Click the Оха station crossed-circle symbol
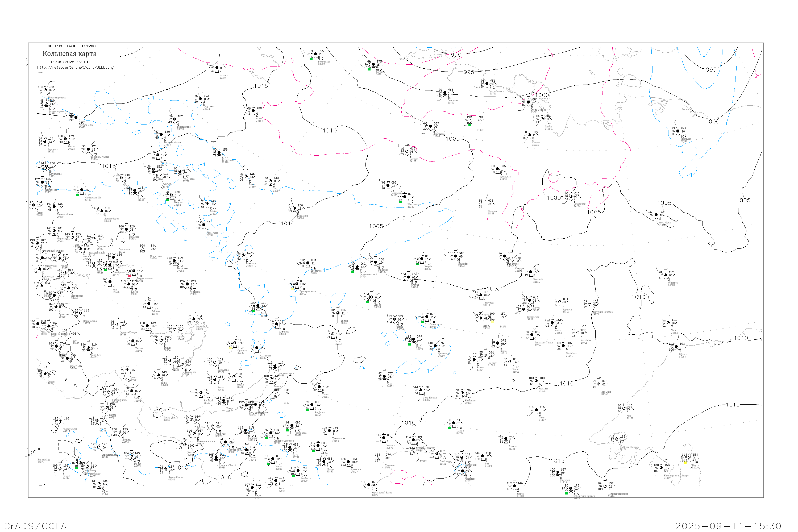The image size is (798, 532). (689, 458)
